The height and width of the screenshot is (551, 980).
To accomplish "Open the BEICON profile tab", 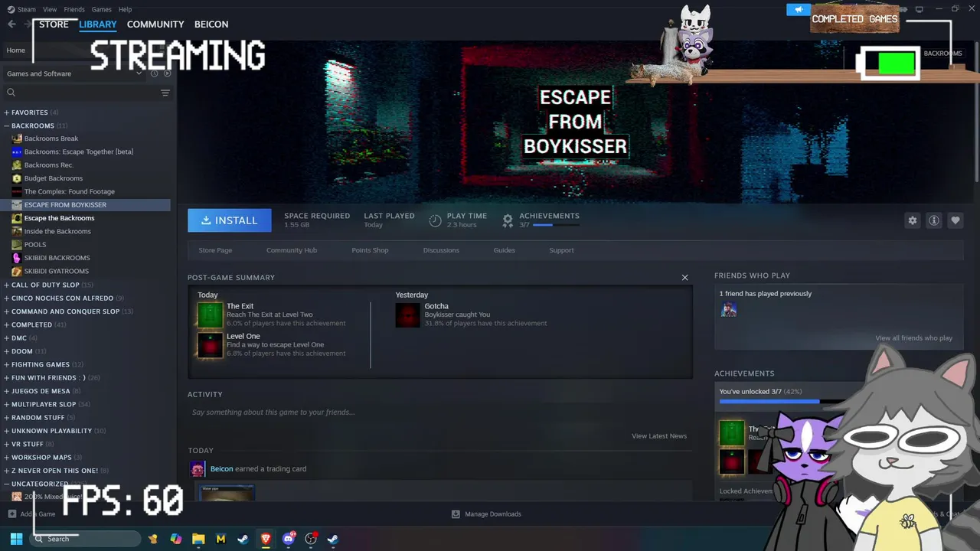I will [x=211, y=24].
